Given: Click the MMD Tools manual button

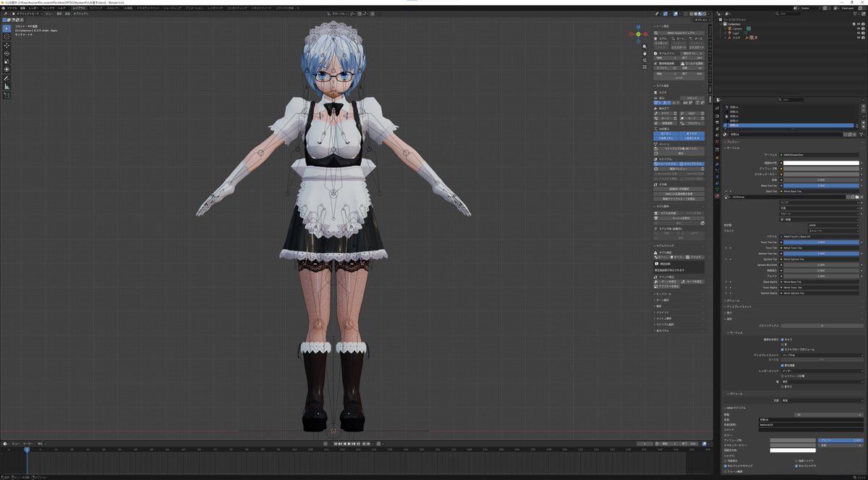Looking at the screenshot, I should click(x=679, y=33).
